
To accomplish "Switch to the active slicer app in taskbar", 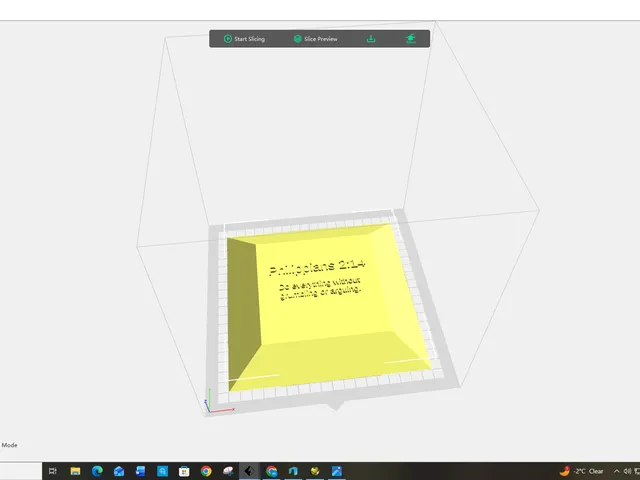I will click(249, 471).
